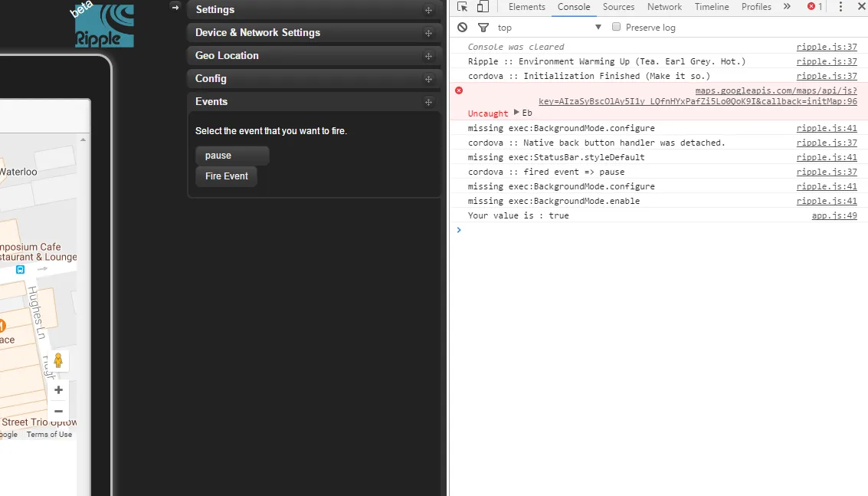Click 'fired event => pause' log line
The height and width of the screenshot is (496, 868).
tap(545, 172)
